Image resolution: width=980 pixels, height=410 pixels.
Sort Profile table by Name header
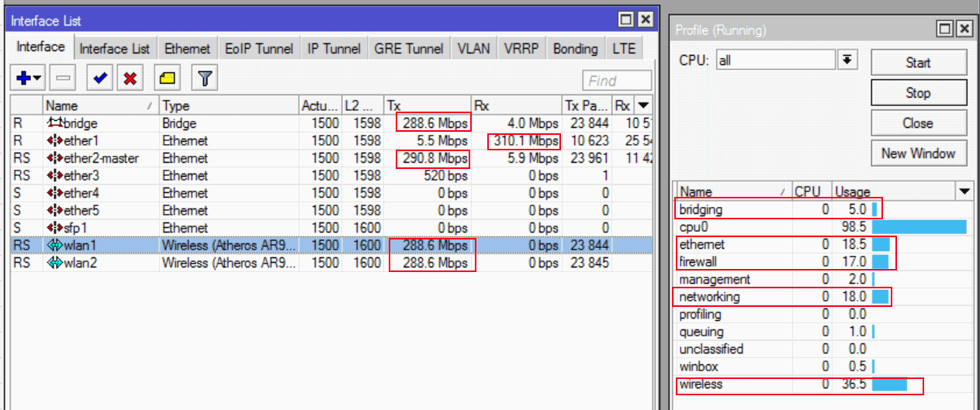pyautogui.click(x=732, y=191)
